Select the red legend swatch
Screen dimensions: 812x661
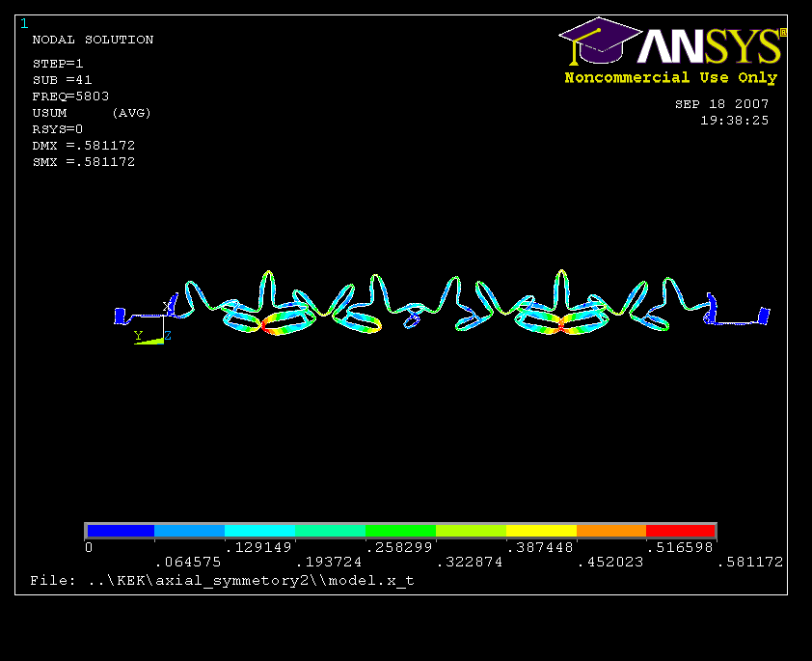pyautogui.click(x=681, y=531)
